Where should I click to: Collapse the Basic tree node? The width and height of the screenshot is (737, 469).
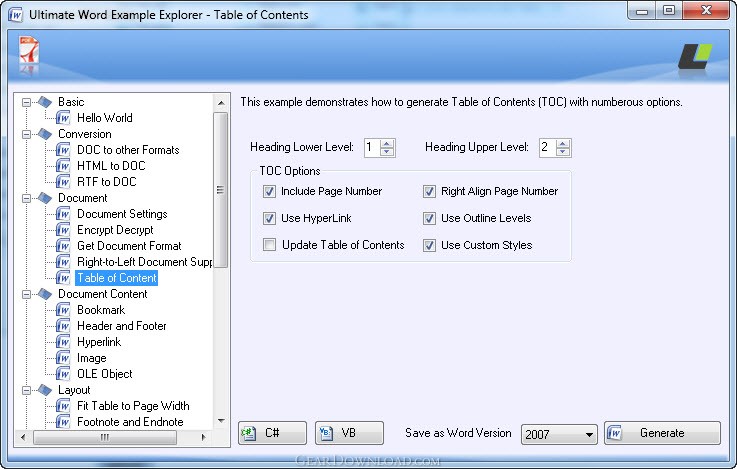(26, 102)
